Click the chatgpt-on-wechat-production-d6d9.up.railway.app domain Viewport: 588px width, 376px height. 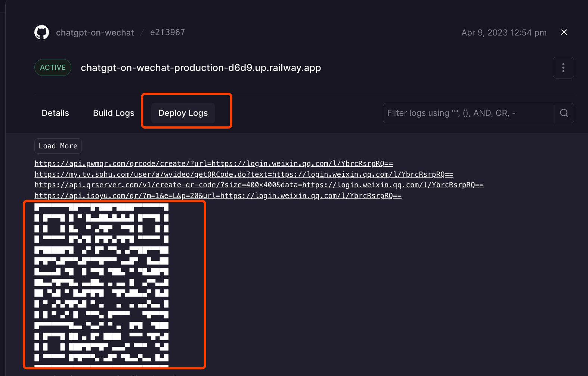tap(201, 68)
